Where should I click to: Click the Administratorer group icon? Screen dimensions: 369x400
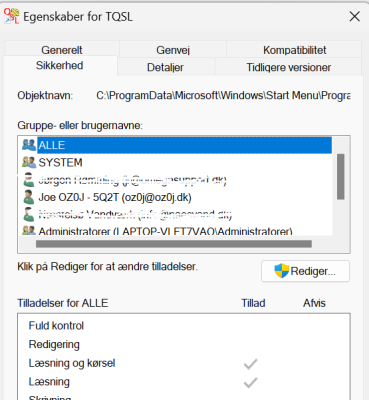pos(29,231)
